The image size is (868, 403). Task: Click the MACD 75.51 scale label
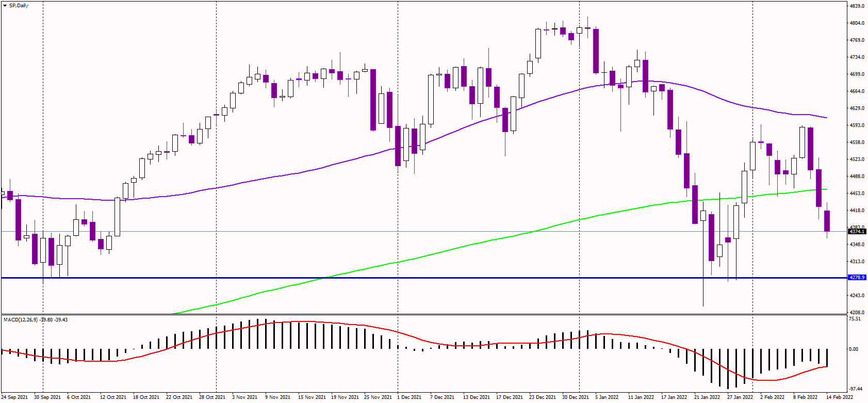pyautogui.click(x=855, y=319)
